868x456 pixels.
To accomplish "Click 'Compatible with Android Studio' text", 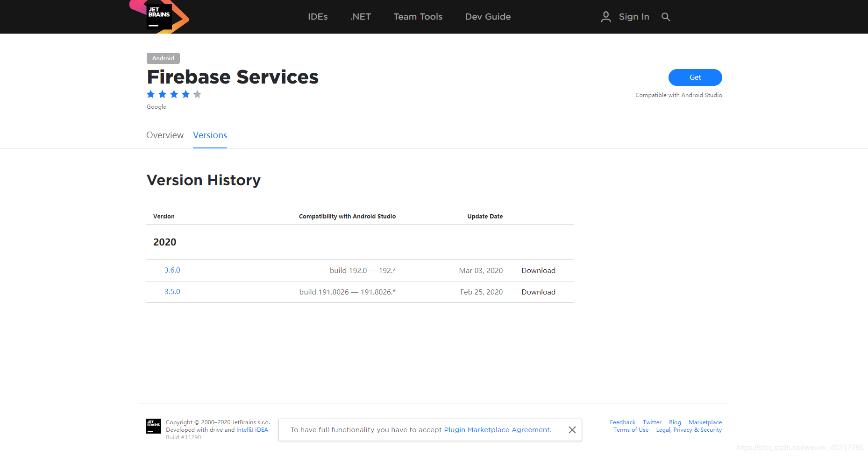I will tap(679, 95).
